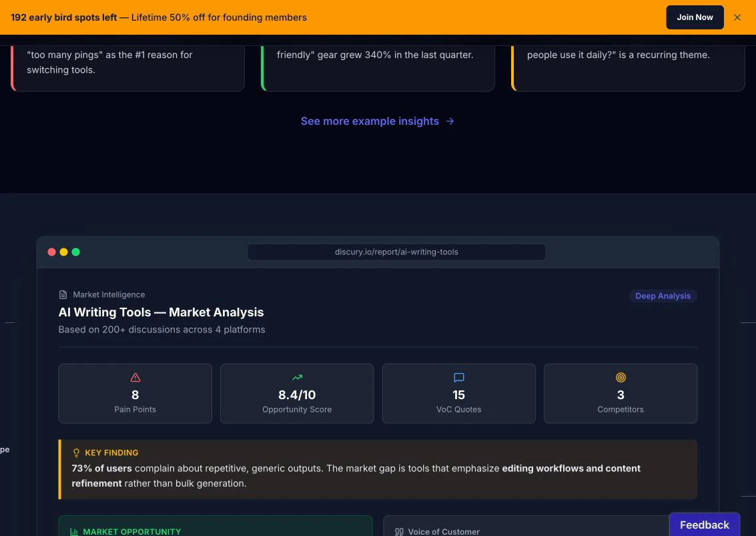Select the 15 VoC Quotes card
This screenshot has width=756, height=536.
click(x=458, y=393)
